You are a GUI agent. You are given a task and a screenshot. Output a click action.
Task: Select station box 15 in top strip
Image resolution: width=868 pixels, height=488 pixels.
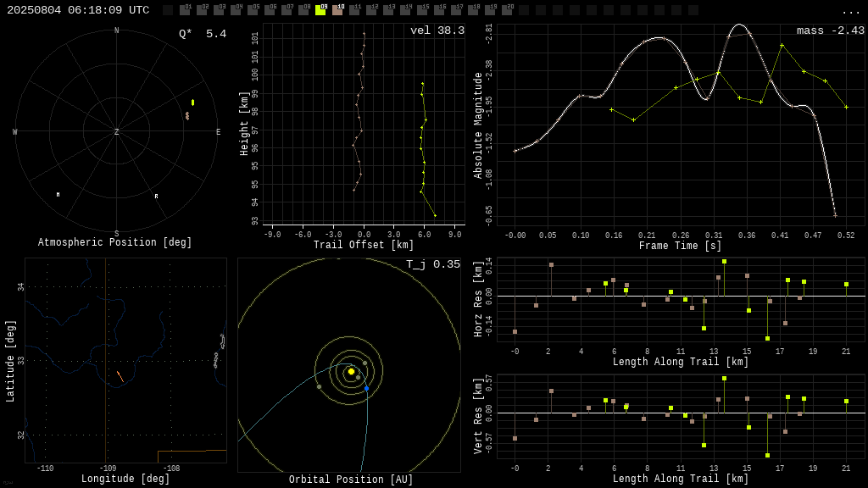(422, 10)
